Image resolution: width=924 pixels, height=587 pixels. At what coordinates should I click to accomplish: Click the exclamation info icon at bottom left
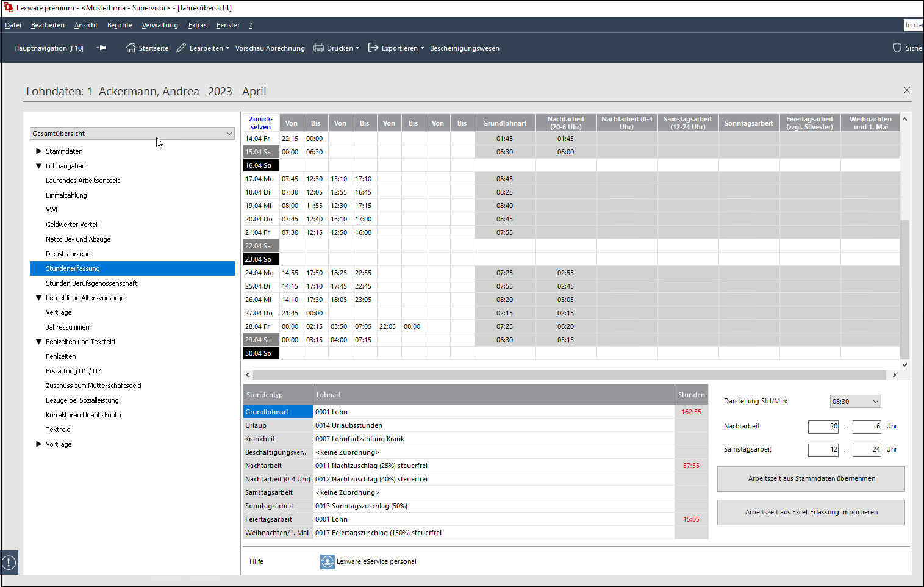coord(9,563)
